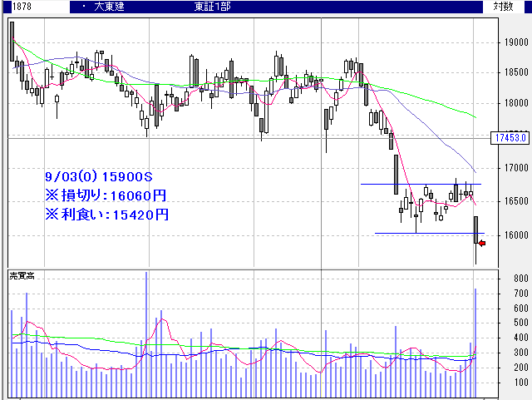Click the stock code field showing 1878
The height and width of the screenshot is (400, 532).
pyautogui.click(x=15, y=7)
